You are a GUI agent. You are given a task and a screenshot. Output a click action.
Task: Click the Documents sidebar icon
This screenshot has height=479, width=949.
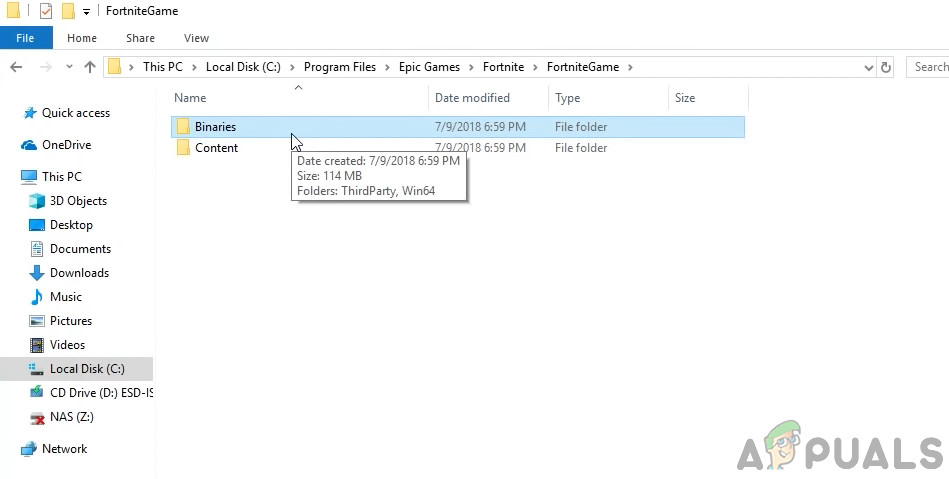pos(37,249)
